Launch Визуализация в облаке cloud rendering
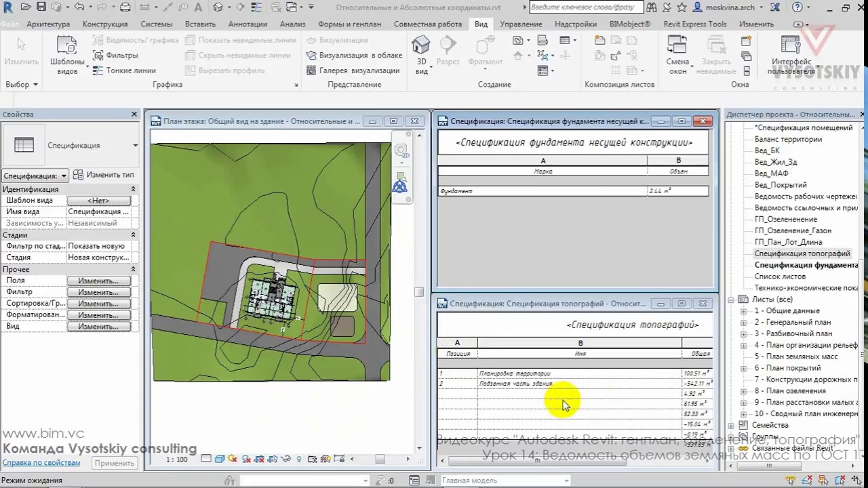This screenshot has width=868, height=488. click(x=353, y=55)
